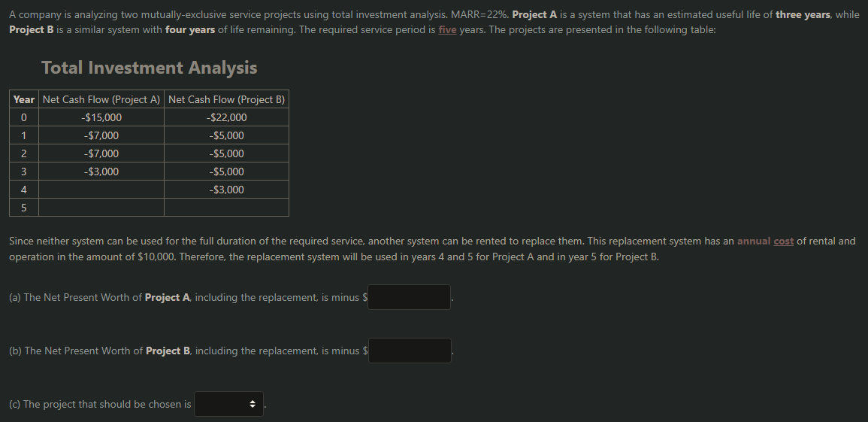Open the chosen project dropdown
The width and height of the screenshot is (868, 422).
(x=228, y=405)
